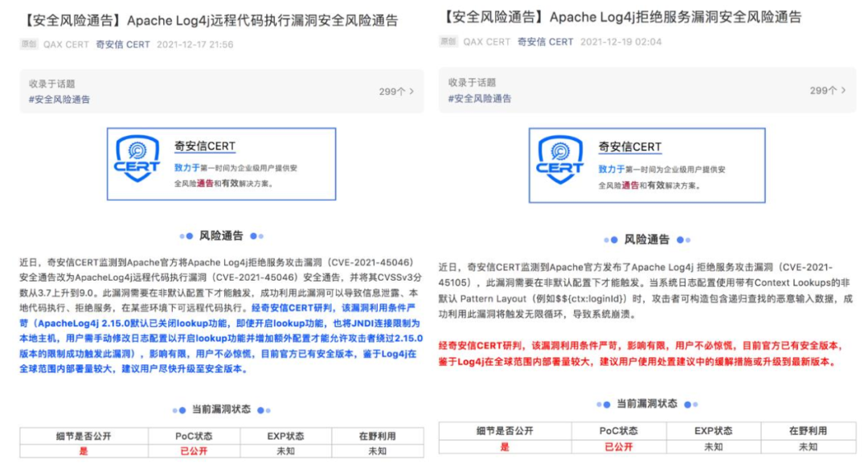Click the CERT shield logo in right article
The width and height of the screenshot is (868, 472).
coord(559,160)
